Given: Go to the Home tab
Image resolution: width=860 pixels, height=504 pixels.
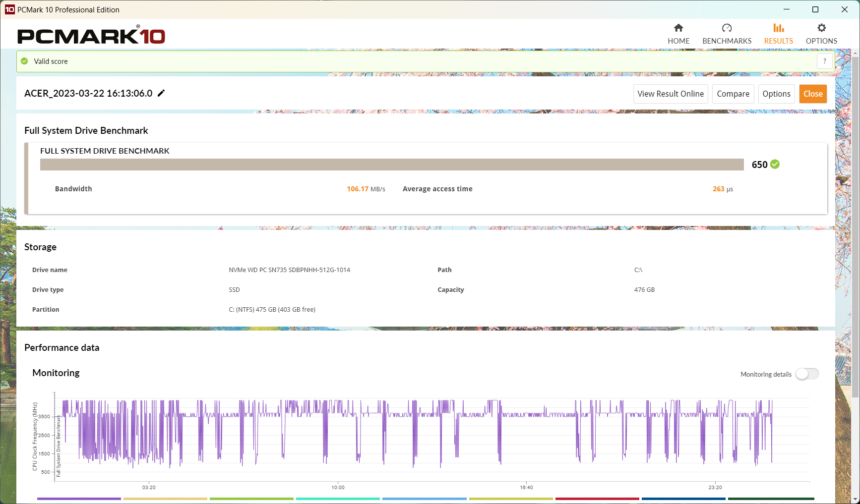Looking at the screenshot, I should click(678, 34).
